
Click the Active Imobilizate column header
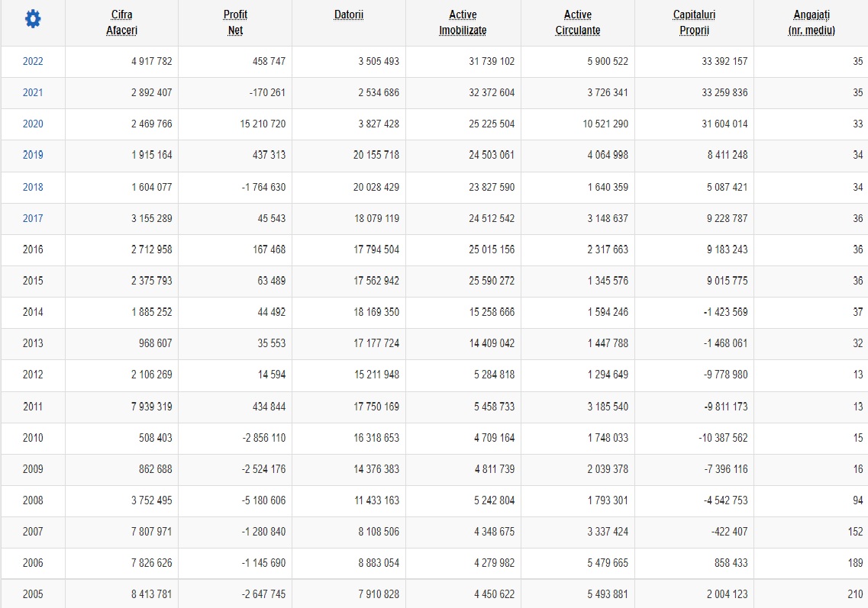[x=463, y=23]
